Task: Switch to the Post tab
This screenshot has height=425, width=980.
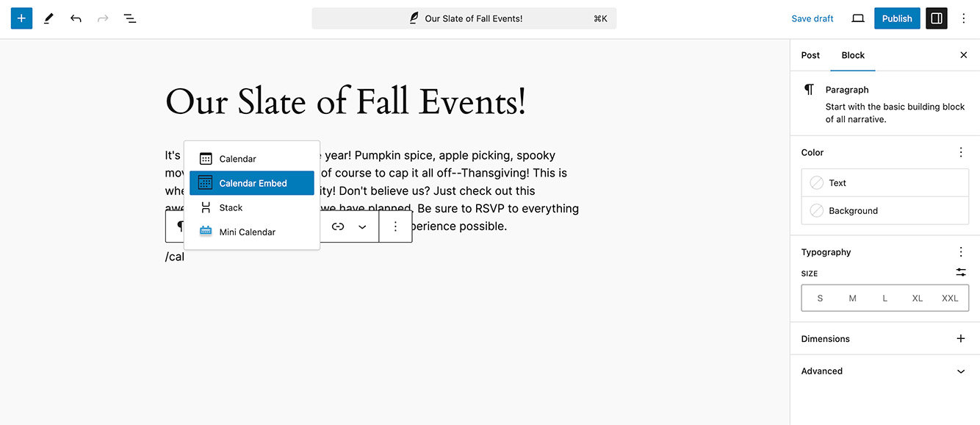Action: 810,55
